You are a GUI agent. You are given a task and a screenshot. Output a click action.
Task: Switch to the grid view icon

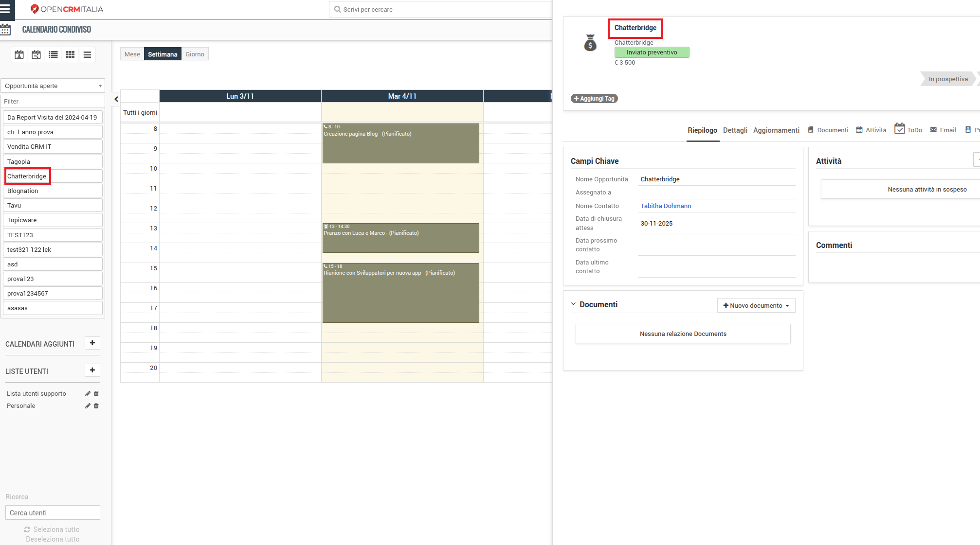pyautogui.click(x=70, y=54)
